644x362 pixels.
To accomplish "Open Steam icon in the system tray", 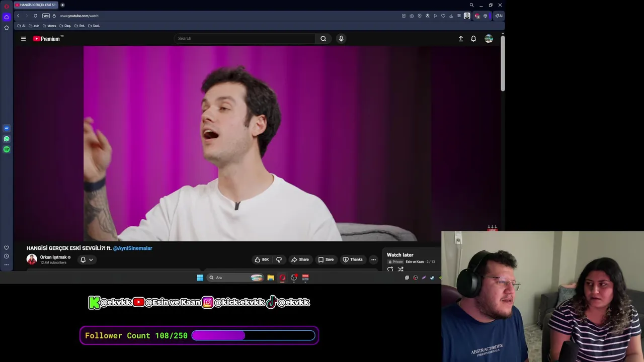I will (432, 278).
